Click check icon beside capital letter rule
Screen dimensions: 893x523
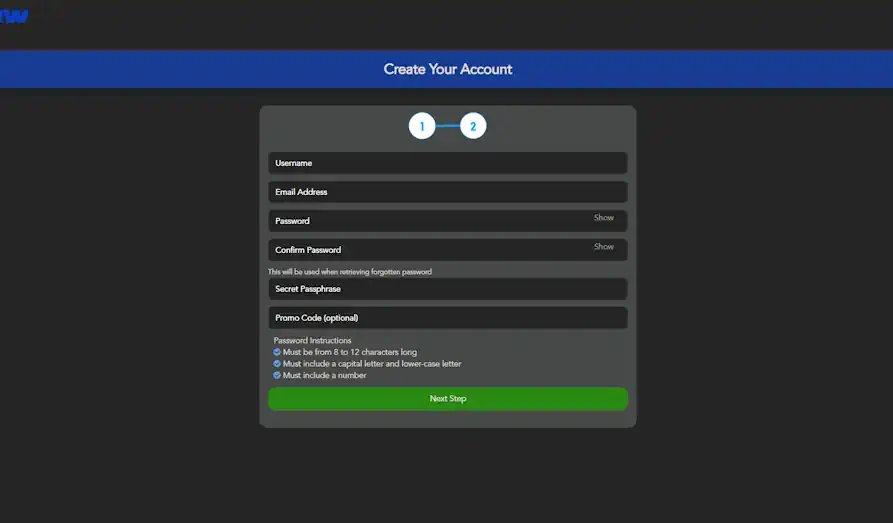coord(277,363)
